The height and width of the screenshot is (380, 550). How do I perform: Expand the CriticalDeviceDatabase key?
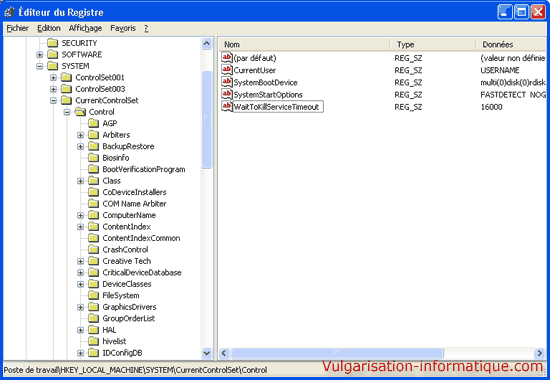(81, 273)
